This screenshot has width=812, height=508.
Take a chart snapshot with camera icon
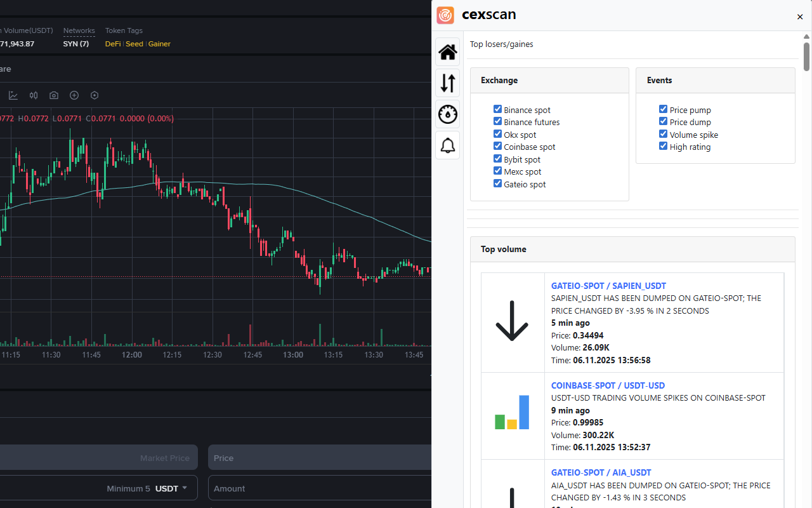click(x=54, y=95)
